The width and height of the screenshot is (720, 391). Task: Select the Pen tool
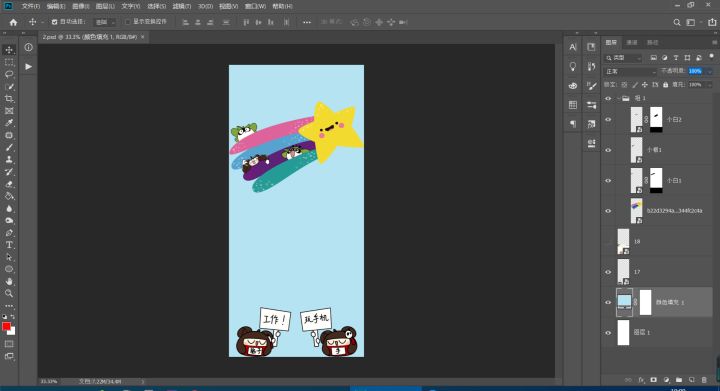[9, 233]
